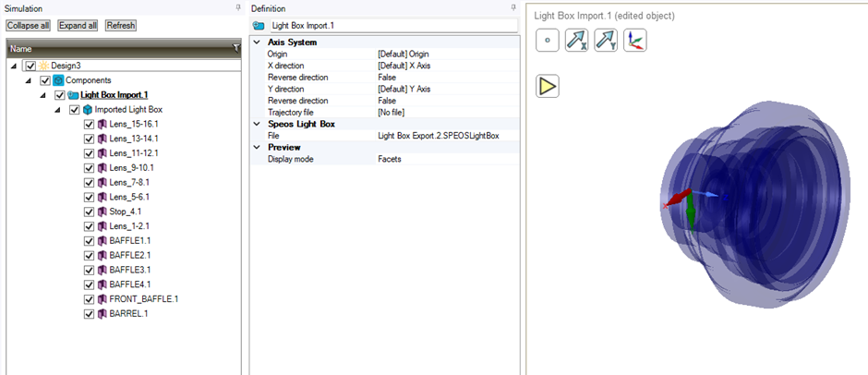868x375 pixels.
Task: Uncheck the BARREL.1 checkbox
Action: [x=89, y=314]
